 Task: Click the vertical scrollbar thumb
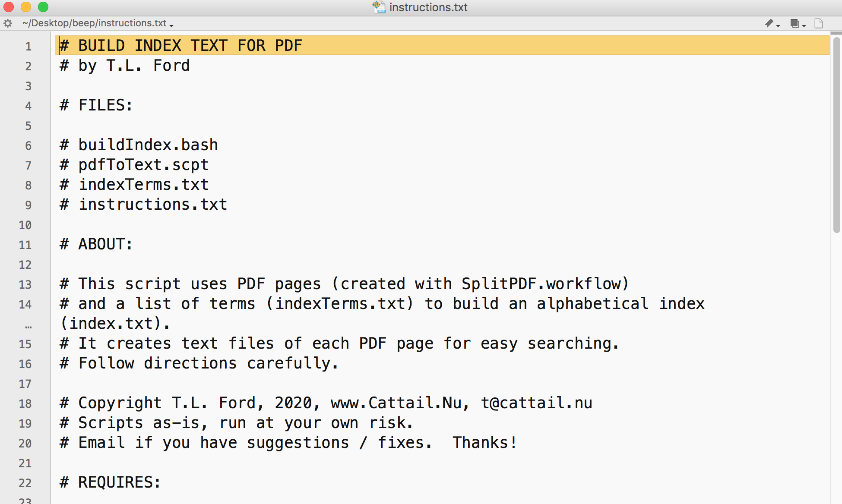click(836, 135)
